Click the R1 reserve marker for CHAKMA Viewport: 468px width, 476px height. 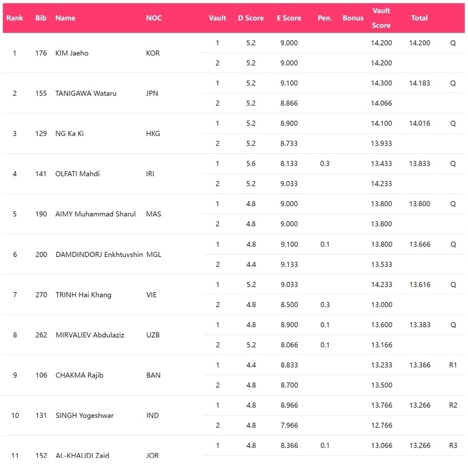click(453, 365)
